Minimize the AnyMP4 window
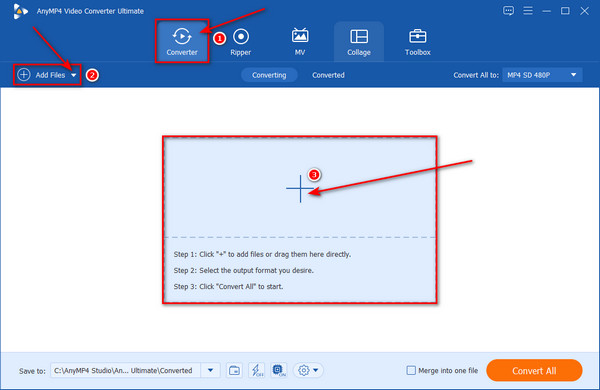Viewport: 600px width, 390px height. point(546,11)
